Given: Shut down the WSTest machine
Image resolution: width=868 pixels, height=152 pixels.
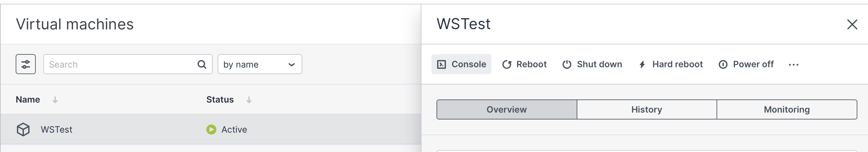Looking at the screenshot, I should pos(592,64).
